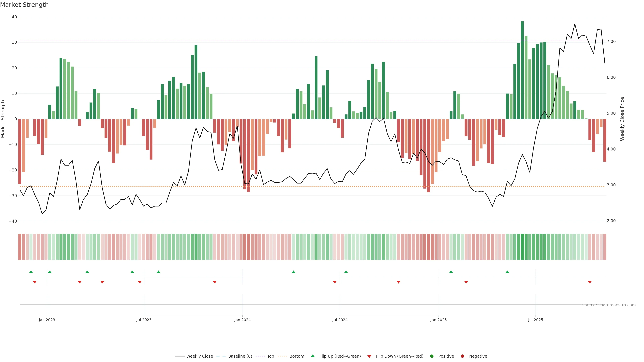
Task: Click the last red flip-down marker after Jul 2025
Action: click(590, 282)
